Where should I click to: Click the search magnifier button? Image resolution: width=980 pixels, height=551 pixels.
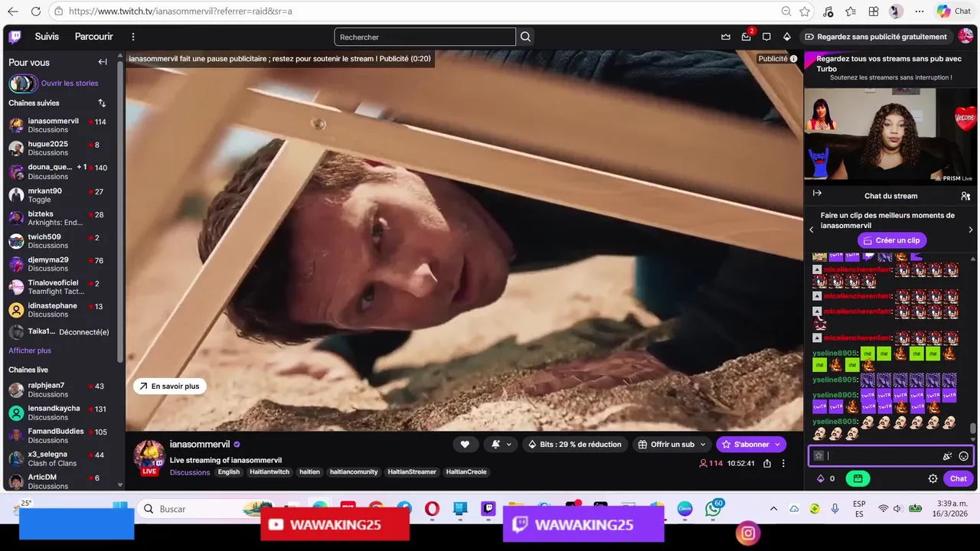[525, 37]
